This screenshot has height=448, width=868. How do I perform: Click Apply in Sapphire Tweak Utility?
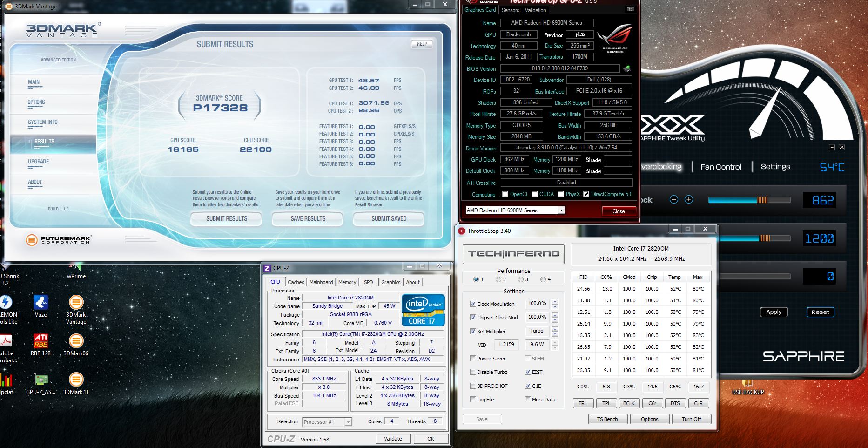774,312
